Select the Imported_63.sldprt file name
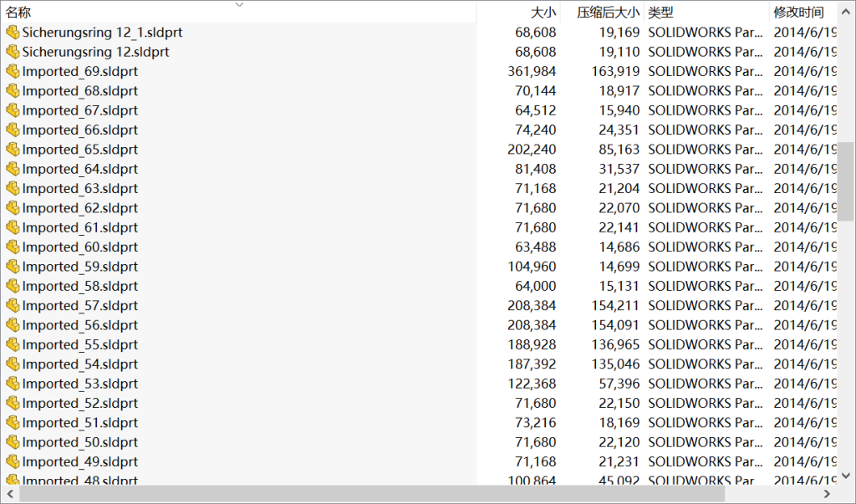 coord(79,189)
